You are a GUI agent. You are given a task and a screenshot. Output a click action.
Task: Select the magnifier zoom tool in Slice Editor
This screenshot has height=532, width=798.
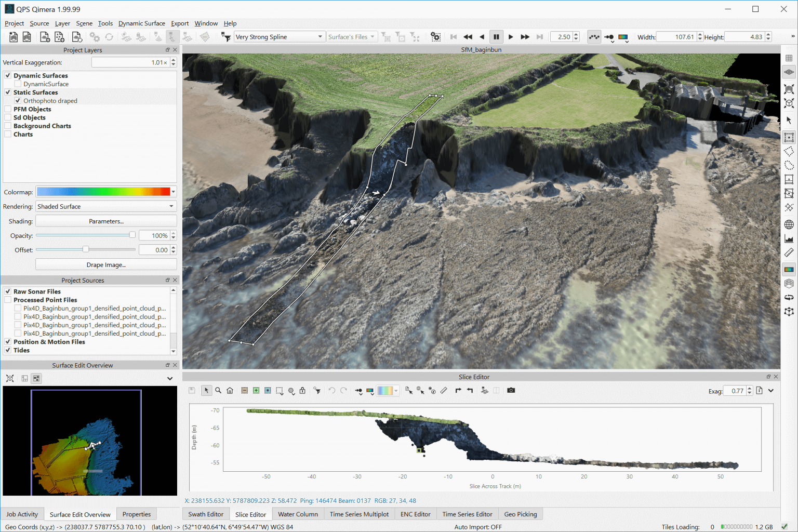(218, 391)
